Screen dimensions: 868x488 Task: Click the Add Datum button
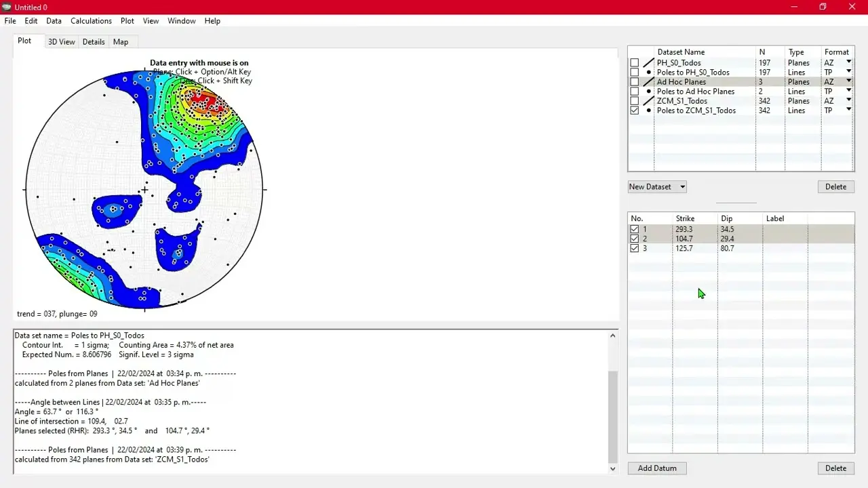(656, 468)
